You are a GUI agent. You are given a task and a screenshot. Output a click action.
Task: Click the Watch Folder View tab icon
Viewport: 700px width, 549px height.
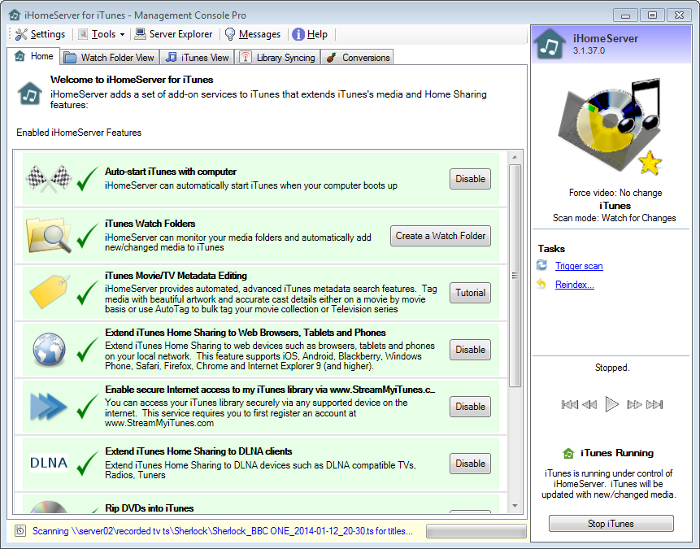[70, 58]
